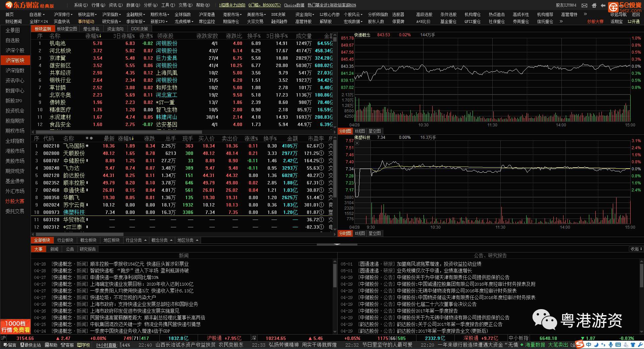Image resolution: width=644 pixels, height=349 pixels.
Task: Click 河钢股份 leader for 钒电池 row
Action: tap(166, 43)
